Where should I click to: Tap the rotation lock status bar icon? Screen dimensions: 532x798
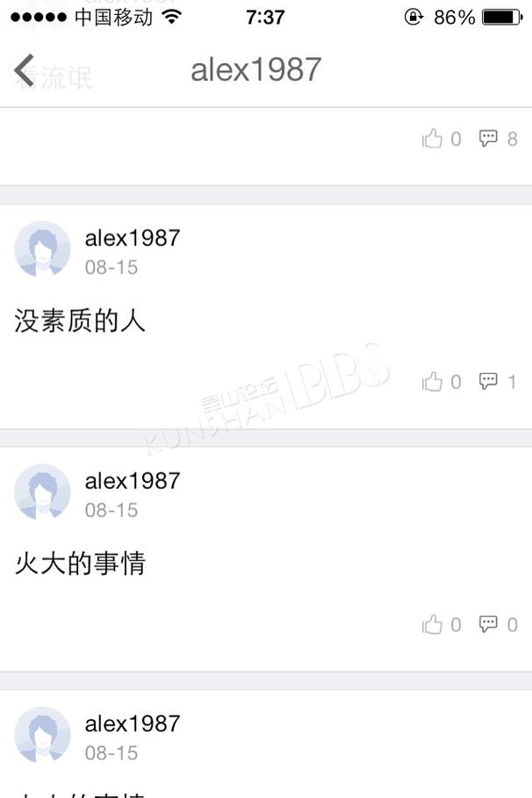[413, 18]
